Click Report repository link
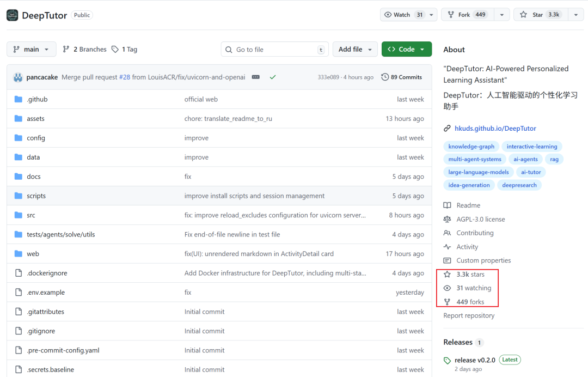Screen dimensions: 588x377 click(x=469, y=315)
